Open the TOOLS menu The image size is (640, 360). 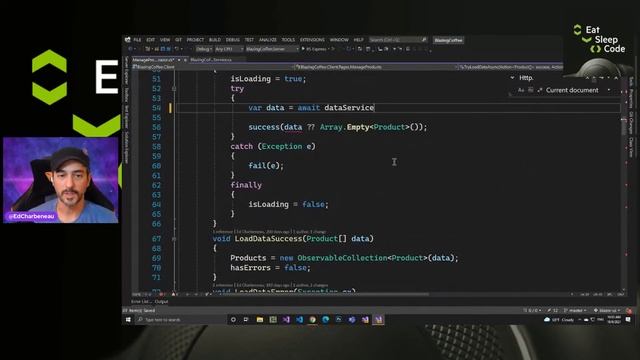288,40
